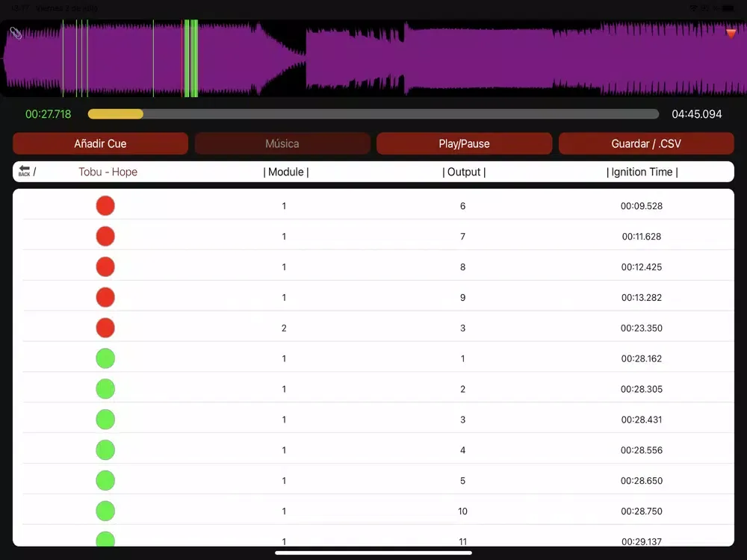
Task: Click output 6 in the 00:09.528 row
Action: tap(462, 206)
